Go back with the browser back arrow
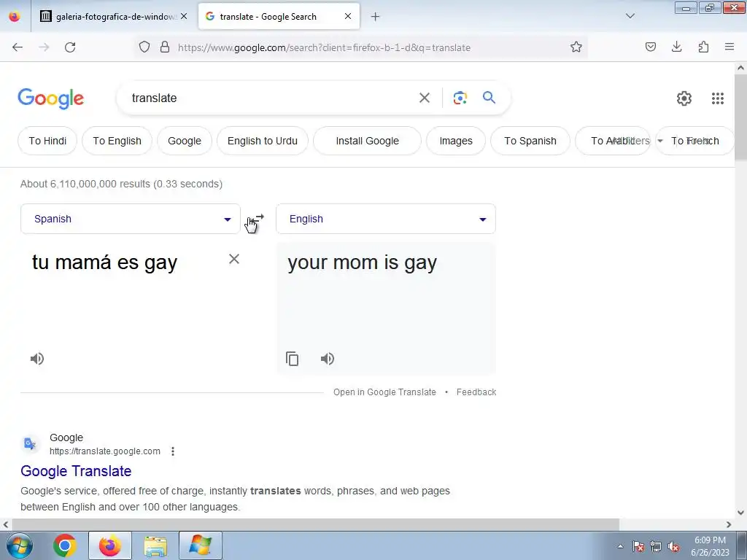Image resolution: width=747 pixels, height=560 pixels. pos(18,47)
